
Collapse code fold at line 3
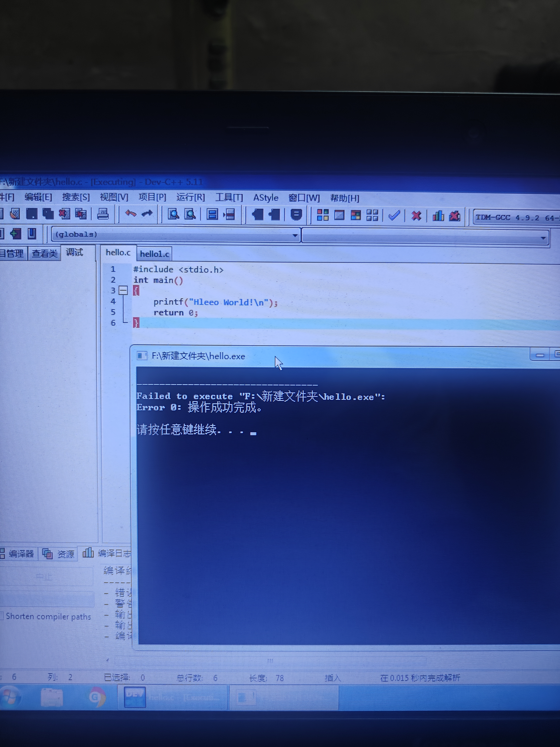tap(123, 290)
